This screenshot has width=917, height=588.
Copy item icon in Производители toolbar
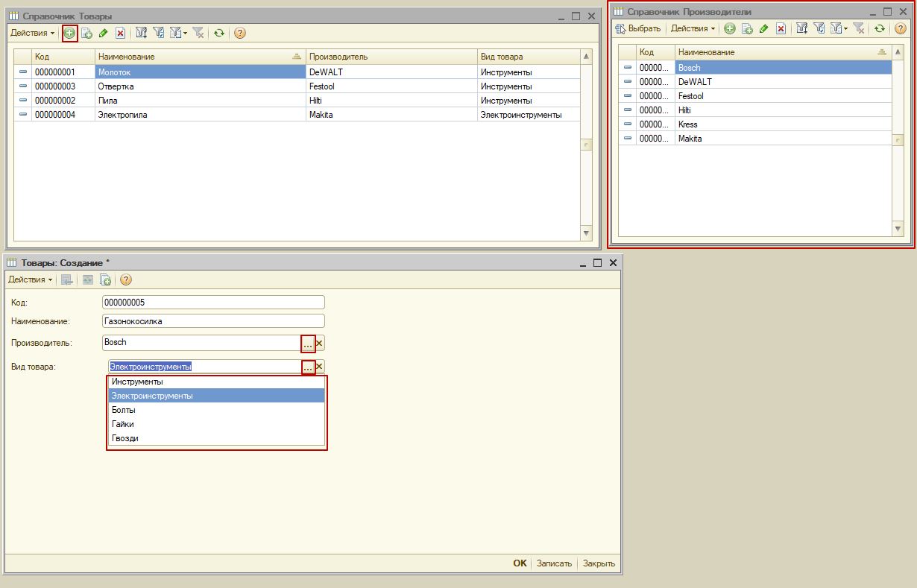click(747, 28)
